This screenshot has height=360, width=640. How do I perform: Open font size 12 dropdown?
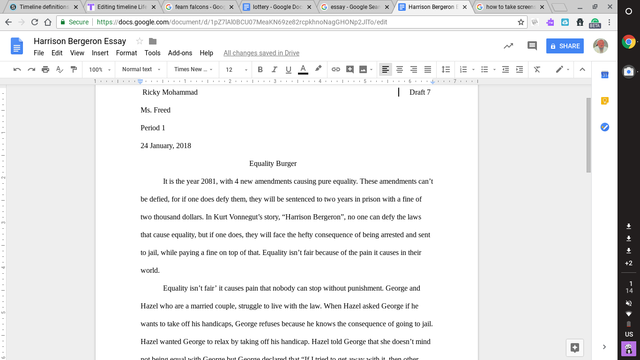tap(236, 70)
